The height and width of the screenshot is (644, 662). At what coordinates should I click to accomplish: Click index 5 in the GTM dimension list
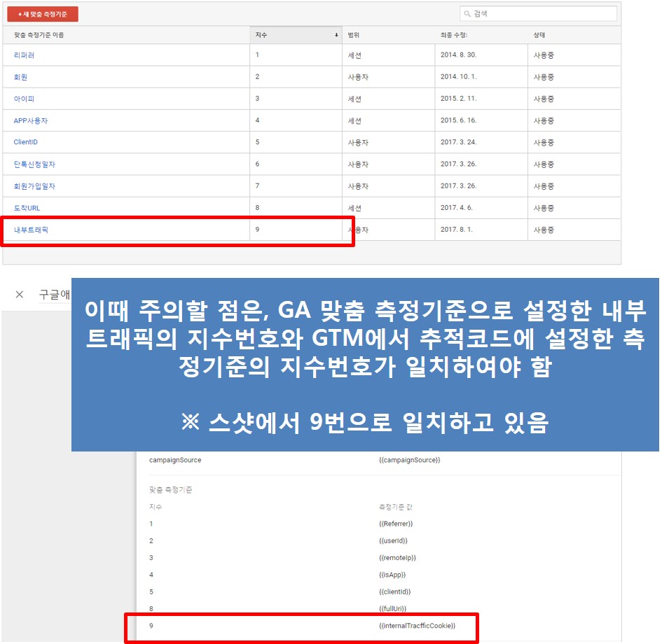151,591
